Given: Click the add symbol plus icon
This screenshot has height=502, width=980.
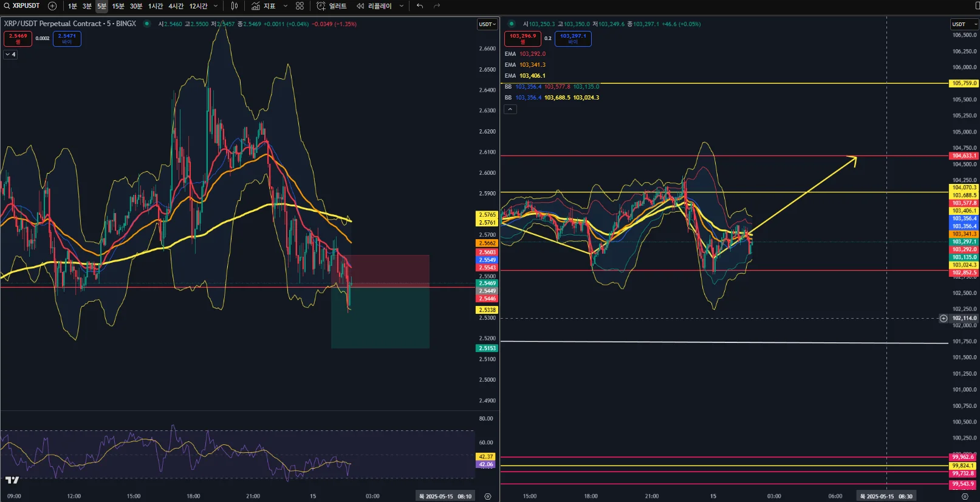Looking at the screenshot, I should coord(52,6).
